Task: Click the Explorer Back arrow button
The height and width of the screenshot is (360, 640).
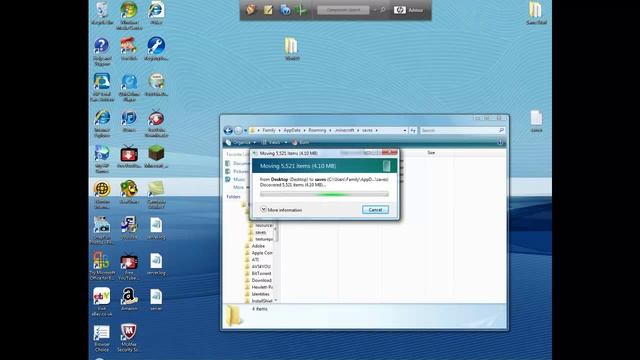Action: point(228,130)
